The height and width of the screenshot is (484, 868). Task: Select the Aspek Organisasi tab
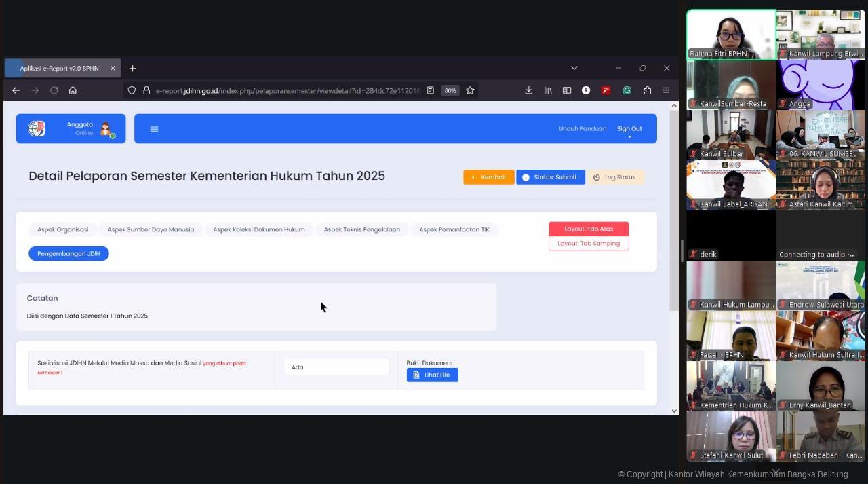click(63, 229)
